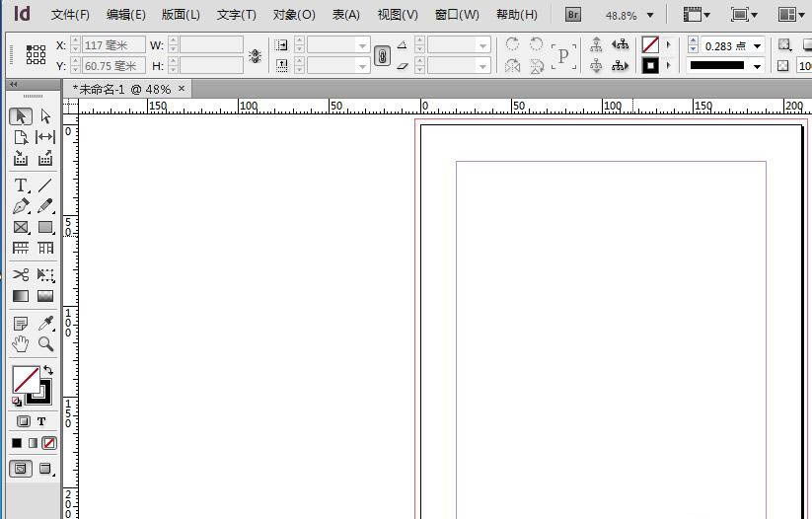Toggle formatting affects text button

41,421
